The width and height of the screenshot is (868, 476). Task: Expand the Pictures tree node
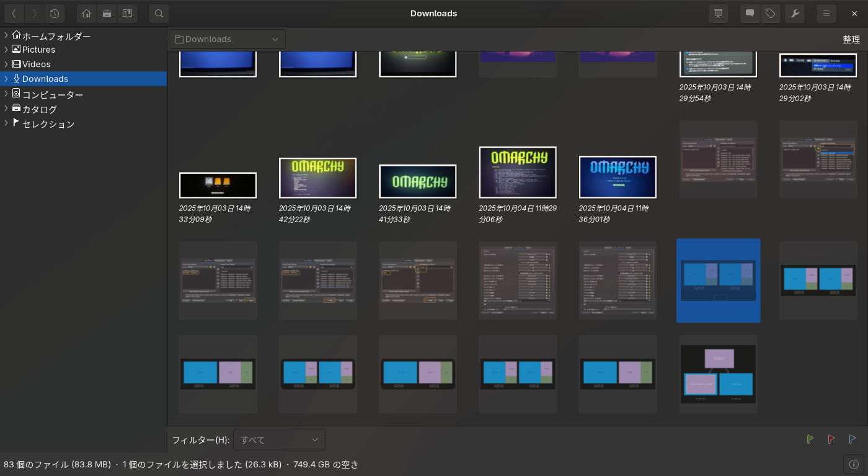pyautogui.click(x=6, y=50)
